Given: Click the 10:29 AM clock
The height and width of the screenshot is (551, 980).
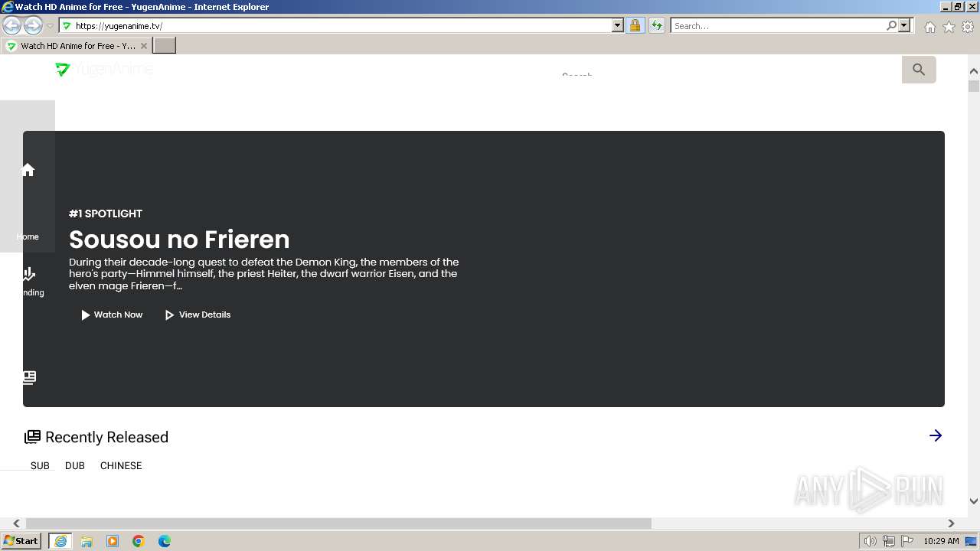Looking at the screenshot, I should pos(941,541).
